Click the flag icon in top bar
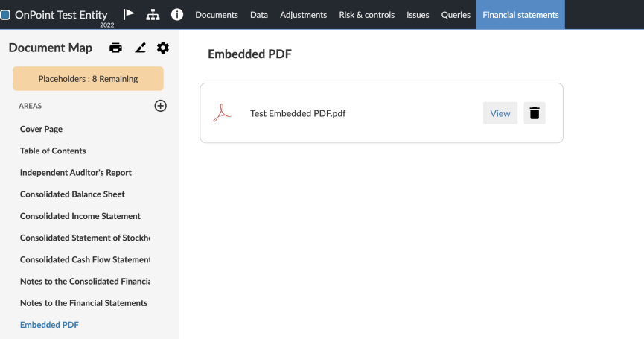The width and height of the screenshot is (644, 339). pyautogui.click(x=129, y=14)
